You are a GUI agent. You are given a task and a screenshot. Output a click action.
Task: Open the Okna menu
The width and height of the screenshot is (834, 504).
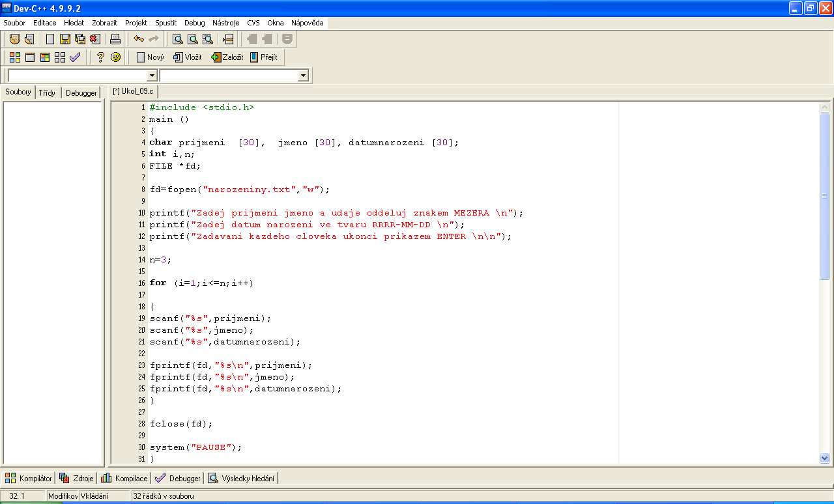point(275,23)
